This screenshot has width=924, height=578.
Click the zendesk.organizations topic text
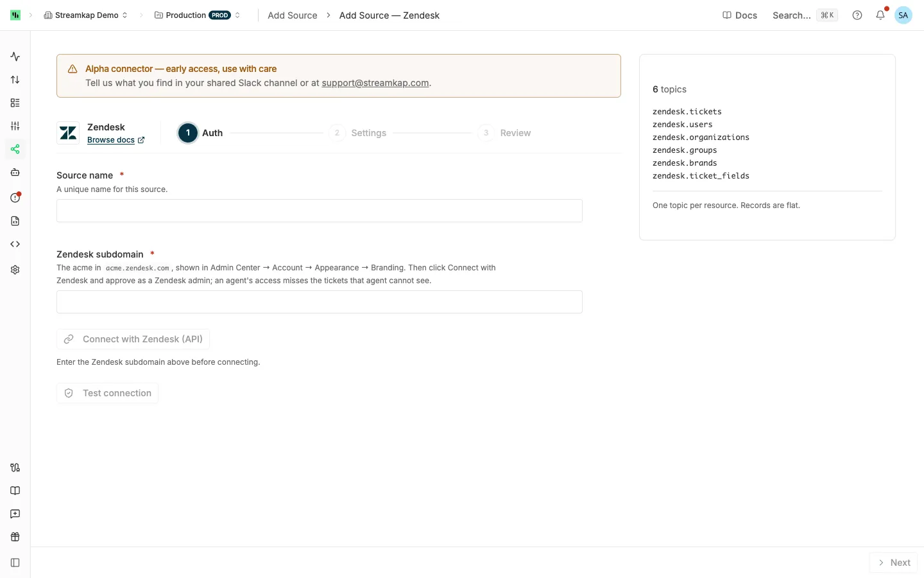tap(701, 137)
